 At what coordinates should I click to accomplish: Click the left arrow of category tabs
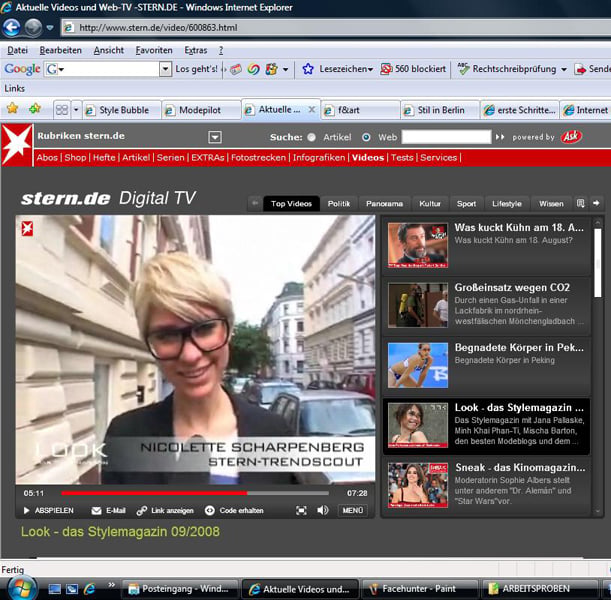click(255, 203)
